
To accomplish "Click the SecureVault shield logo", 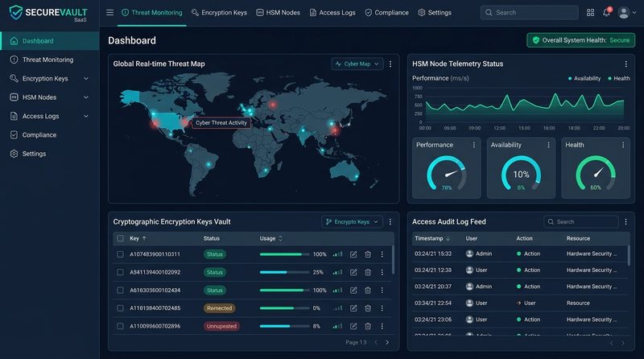I will (x=15, y=12).
